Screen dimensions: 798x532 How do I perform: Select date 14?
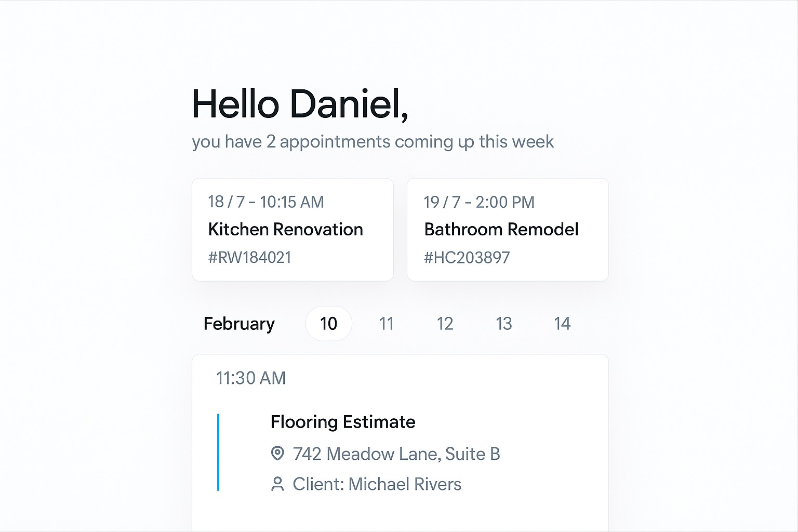click(x=562, y=324)
